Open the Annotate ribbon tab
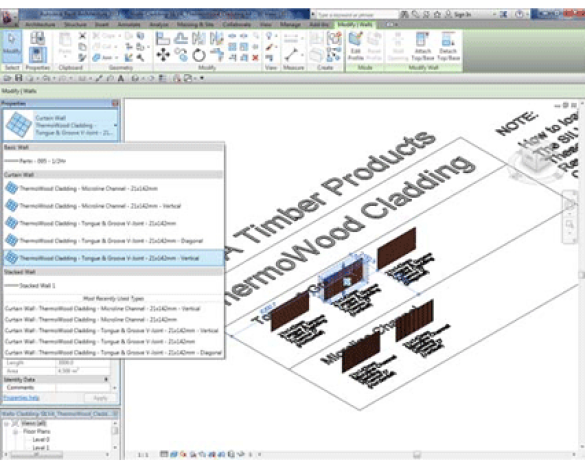This screenshot has width=585, height=471. pos(129,25)
